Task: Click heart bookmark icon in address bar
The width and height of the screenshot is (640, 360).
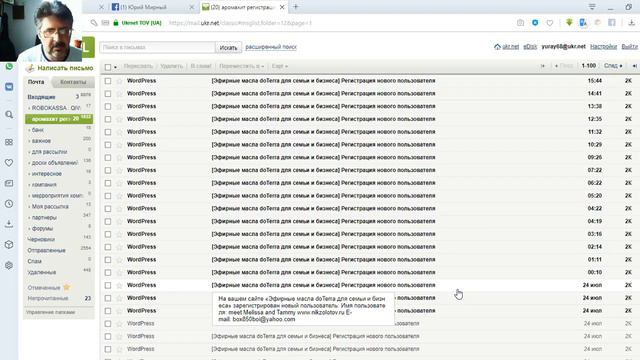Action: pos(550,23)
